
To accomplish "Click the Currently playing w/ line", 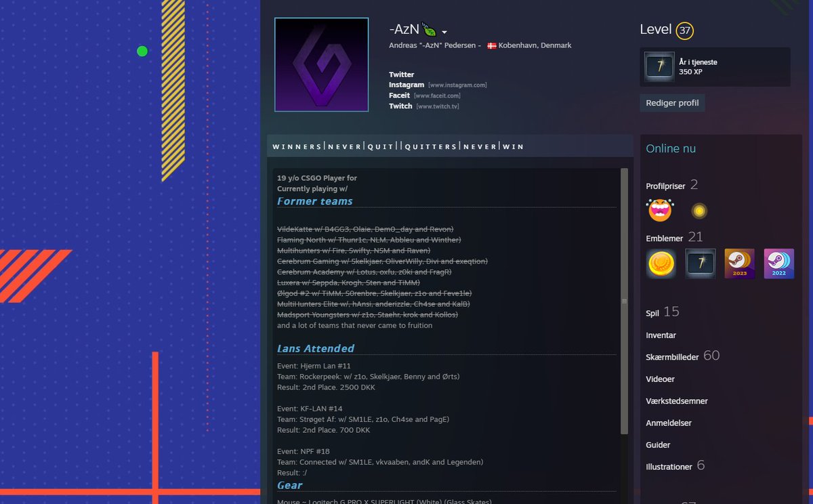I will coord(312,189).
